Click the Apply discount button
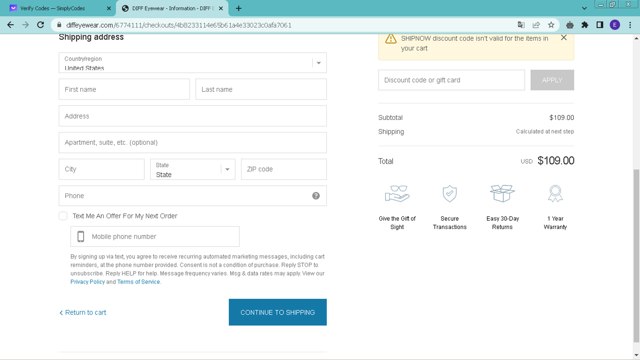 pos(552,80)
